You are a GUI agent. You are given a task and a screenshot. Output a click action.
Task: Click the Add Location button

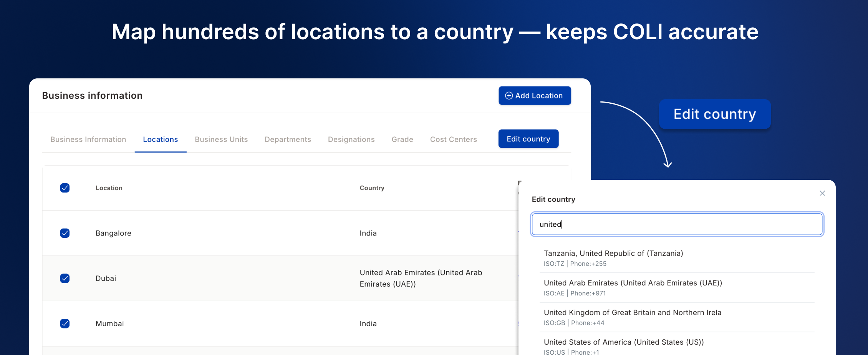pos(535,96)
